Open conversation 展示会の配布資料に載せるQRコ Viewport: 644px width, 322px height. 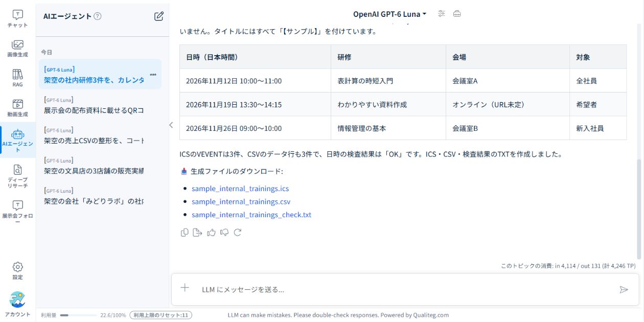pos(100,105)
